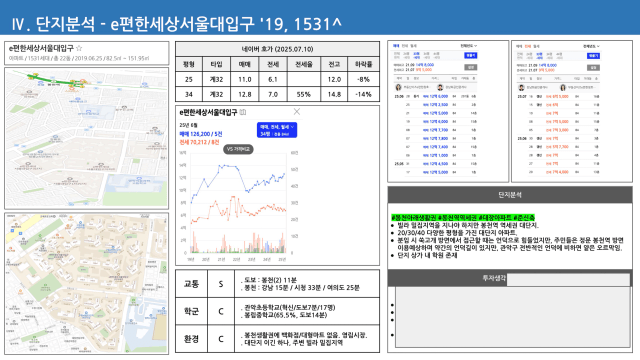Click the second agent avatar in right panel
Image resolution: width=640 pixels, height=360 pixels.
563,87
